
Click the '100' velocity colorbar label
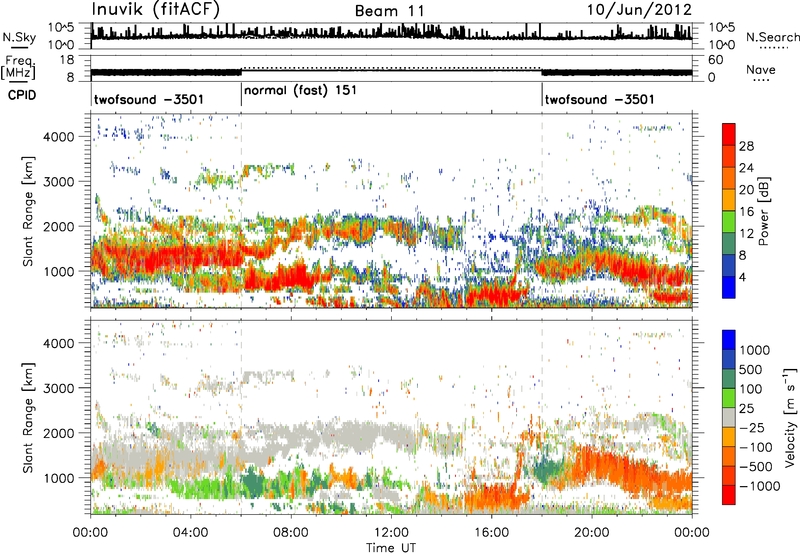(751, 389)
